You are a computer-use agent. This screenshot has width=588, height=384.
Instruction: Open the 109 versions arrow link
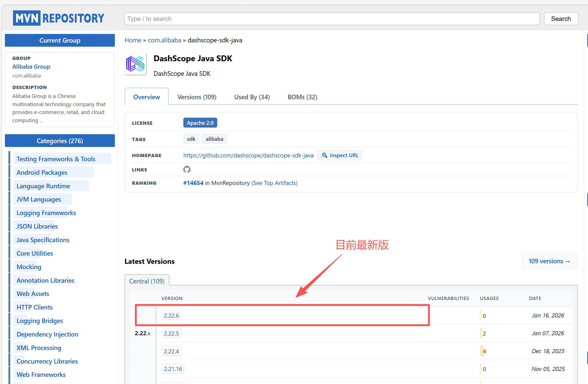coord(549,261)
